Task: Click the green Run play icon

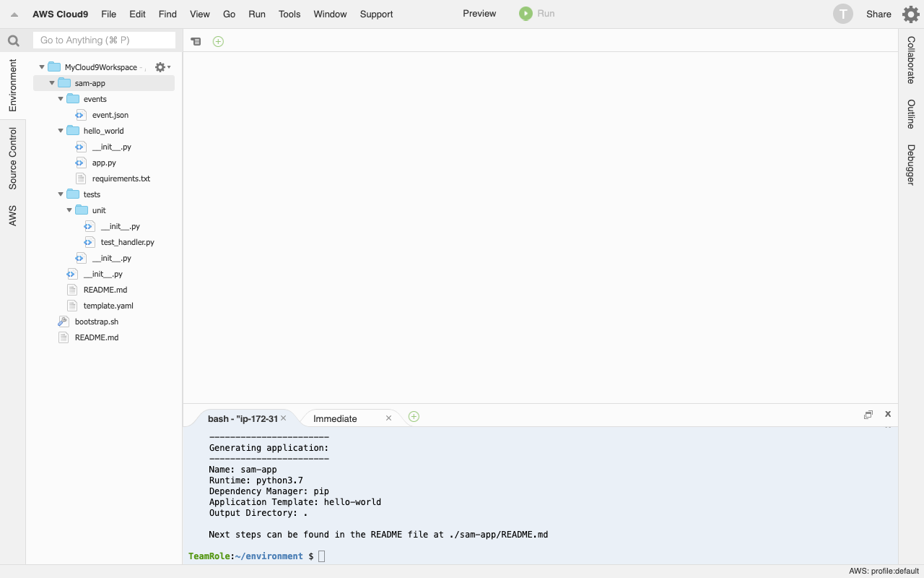Action: [x=526, y=14]
